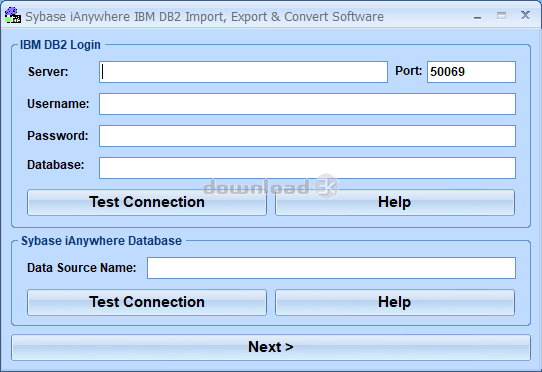Click into the Password field
542x372 pixels.
coord(307,136)
